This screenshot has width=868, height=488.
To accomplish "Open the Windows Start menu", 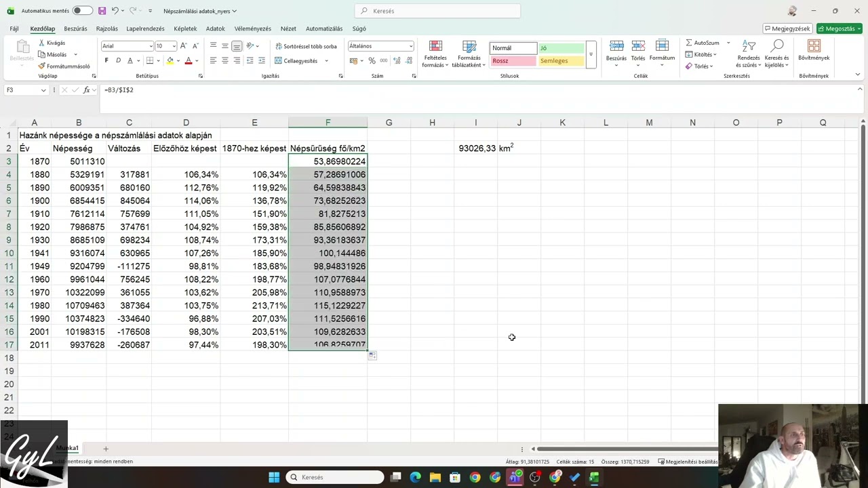I will point(274,477).
